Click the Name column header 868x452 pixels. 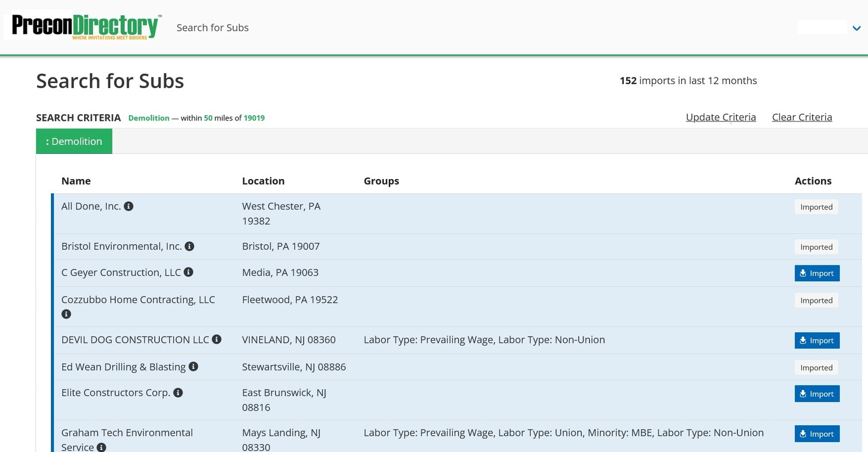tap(76, 181)
